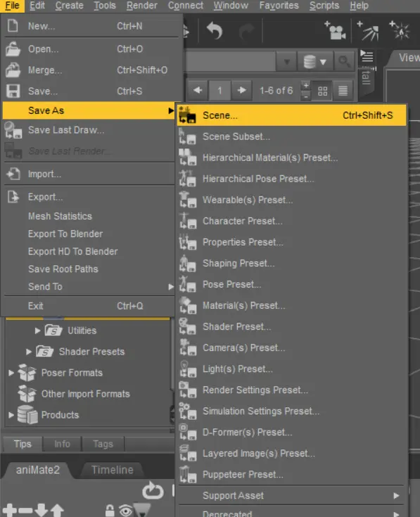
Task: Increase thumbnail size plus button
Action: [x=306, y=86]
